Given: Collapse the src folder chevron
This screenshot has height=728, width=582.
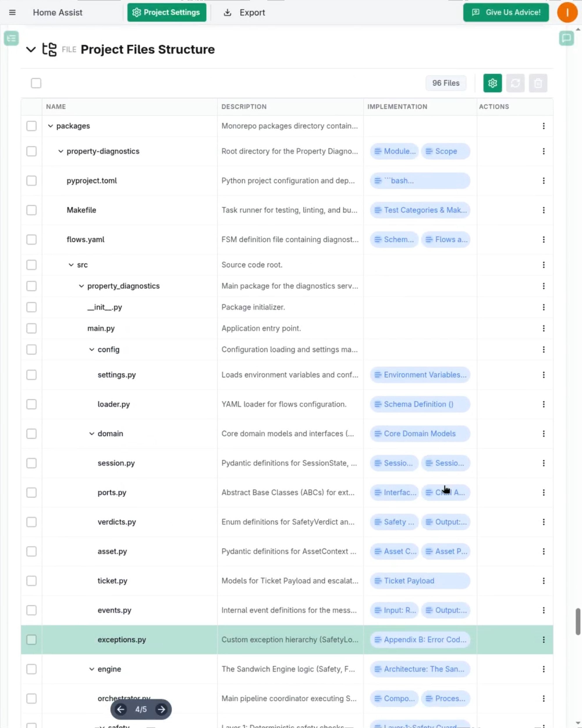Looking at the screenshot, I should tap(71, 265).
